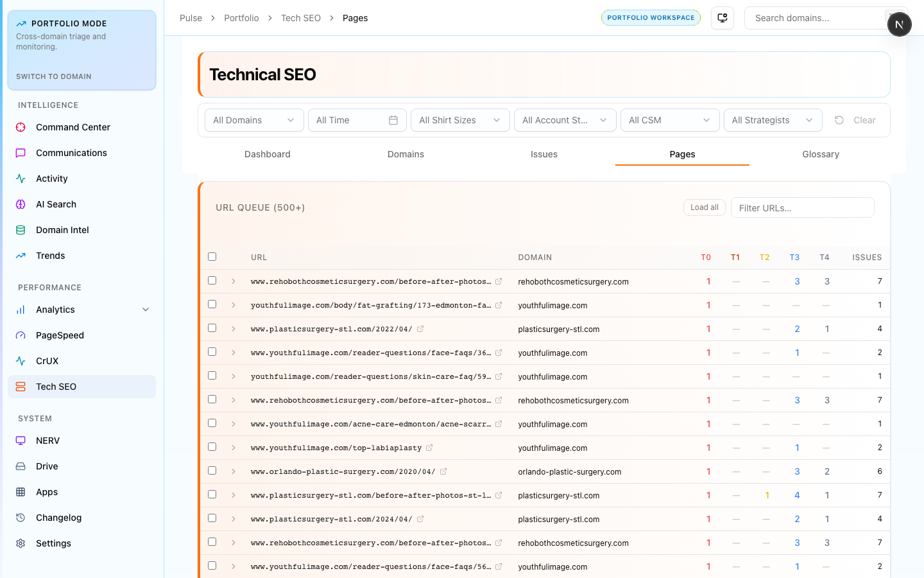This screenshot has width=924, height=578.
Task: Click the monitor icon beside the Portfolio Workspace badge
Action: (x=723, y=18)
